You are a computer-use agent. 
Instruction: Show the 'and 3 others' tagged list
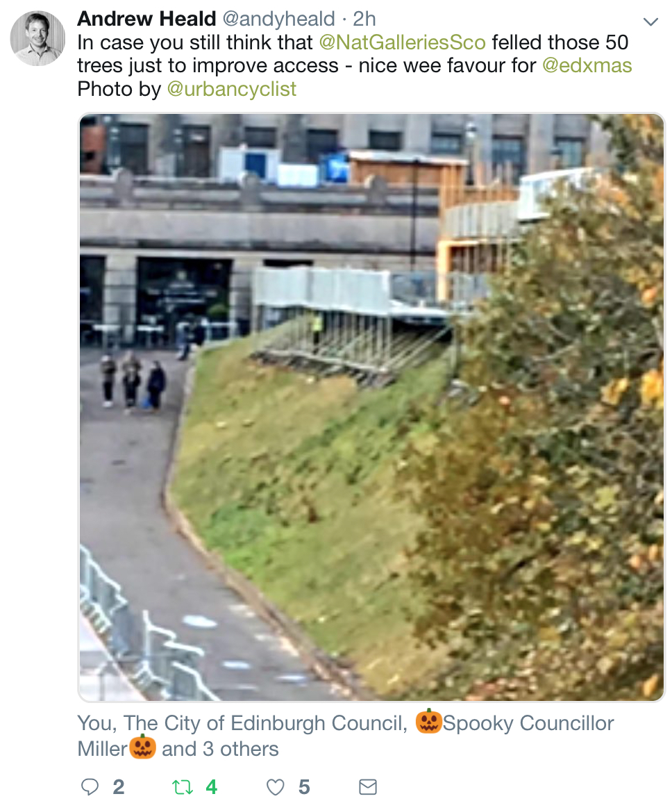click(x=220, y=749)
